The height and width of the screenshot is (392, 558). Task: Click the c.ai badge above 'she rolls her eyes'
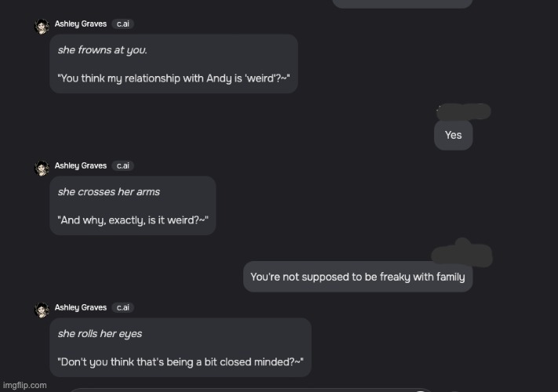(122, 307)
